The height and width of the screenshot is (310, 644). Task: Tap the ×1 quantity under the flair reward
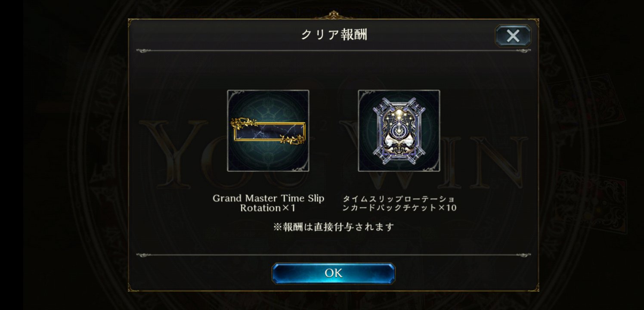click(x=288, y=208)
